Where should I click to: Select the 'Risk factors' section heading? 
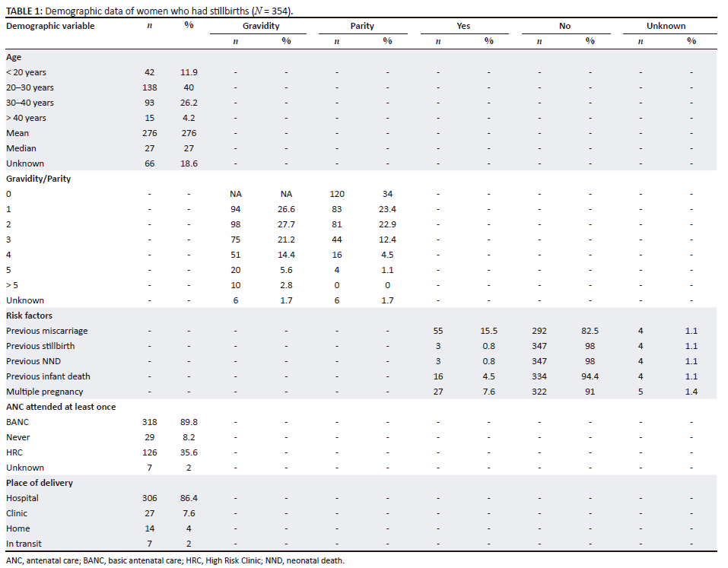pyautogui.click(x=29, y=316)
